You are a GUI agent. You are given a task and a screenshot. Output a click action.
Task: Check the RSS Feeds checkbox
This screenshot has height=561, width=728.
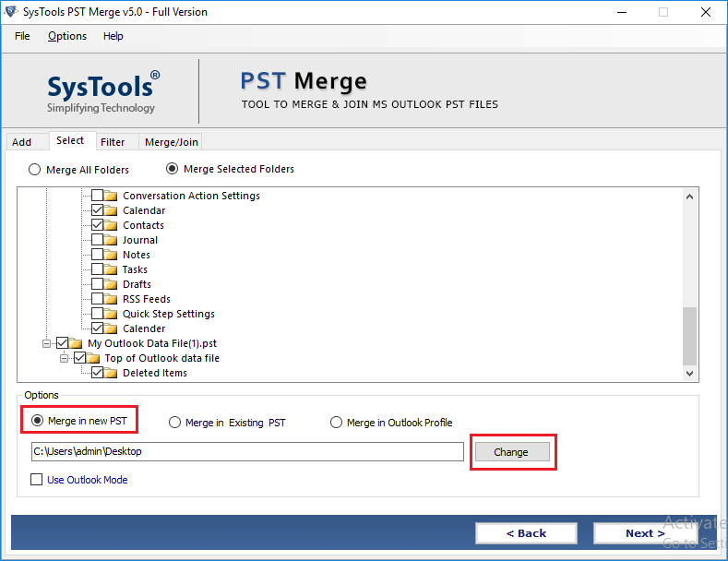coord(97,299)
